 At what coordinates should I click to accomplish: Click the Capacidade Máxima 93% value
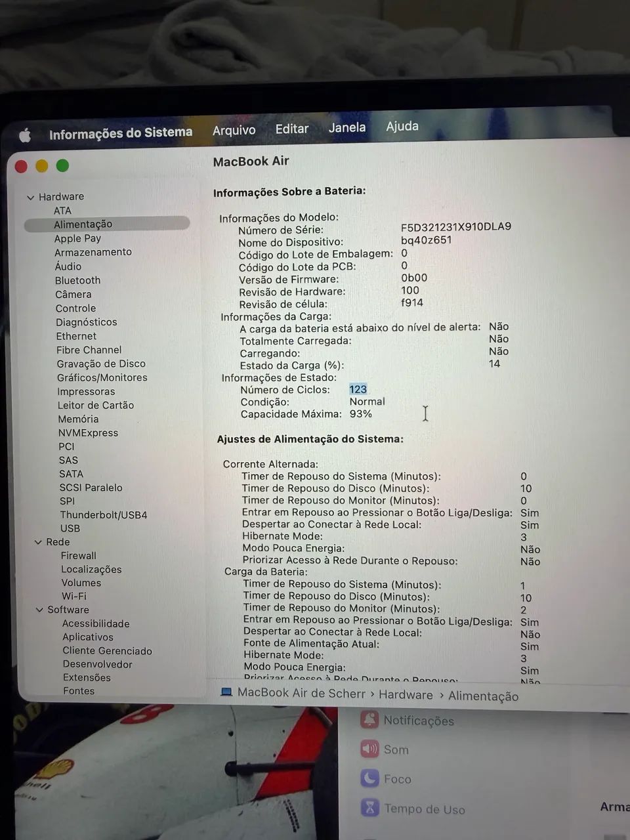pos(361,414)
